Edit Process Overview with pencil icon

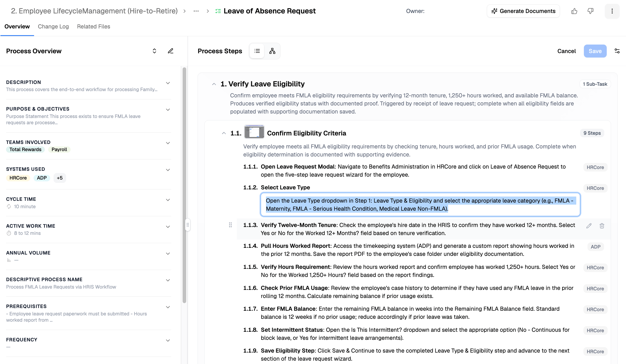click(171, 51)
